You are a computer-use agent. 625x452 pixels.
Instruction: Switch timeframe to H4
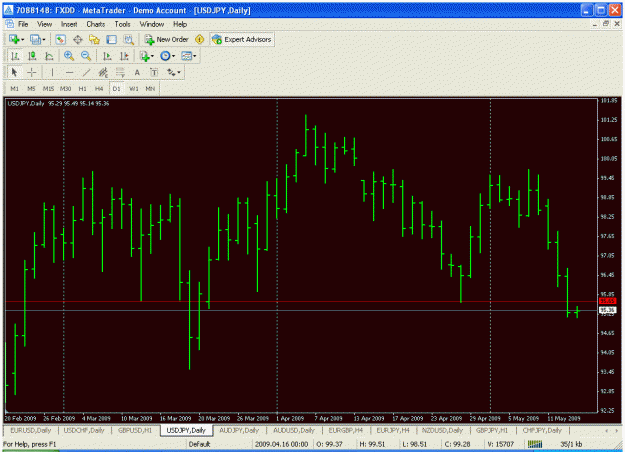coord(99,88)
